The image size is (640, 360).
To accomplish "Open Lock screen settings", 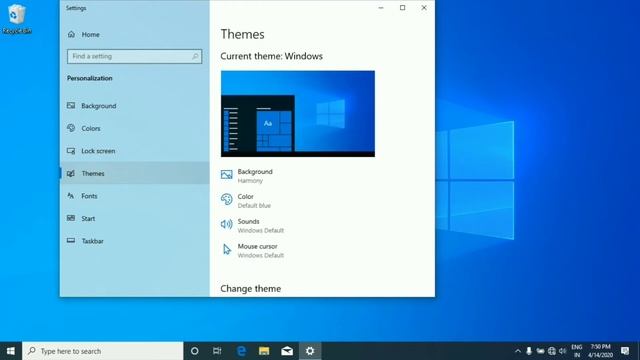I will pos(135,151).
